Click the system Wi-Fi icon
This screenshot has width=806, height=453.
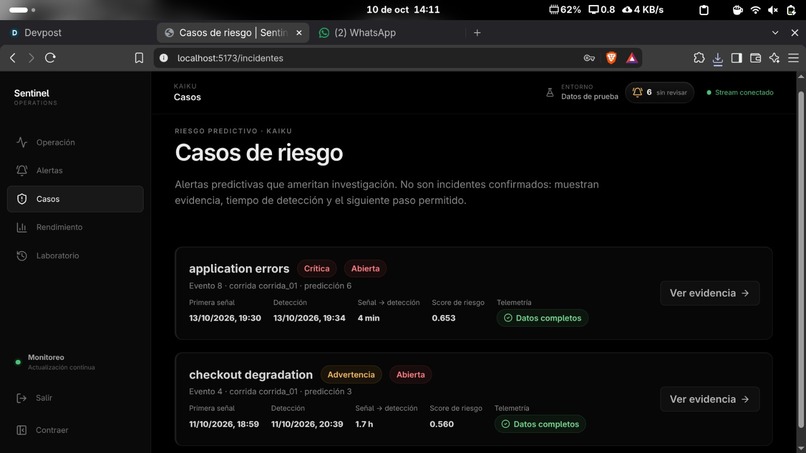click(x=755, y=10)
